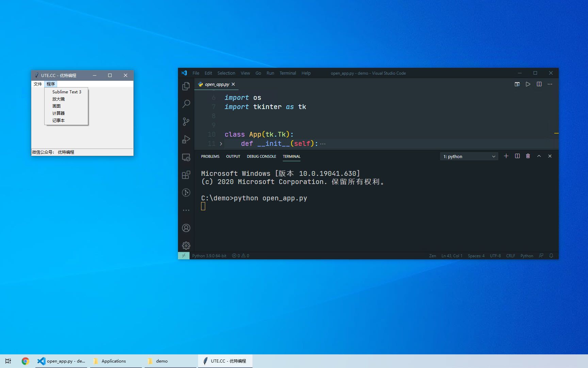The image size is (588, 368).
Task: Open the Edit menu in VS Code
Action: point(208,73)
